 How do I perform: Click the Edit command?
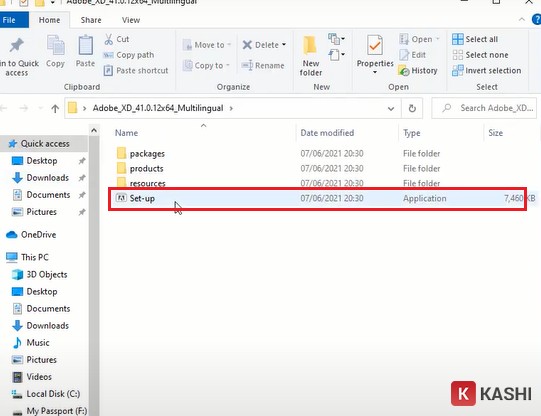413,55
